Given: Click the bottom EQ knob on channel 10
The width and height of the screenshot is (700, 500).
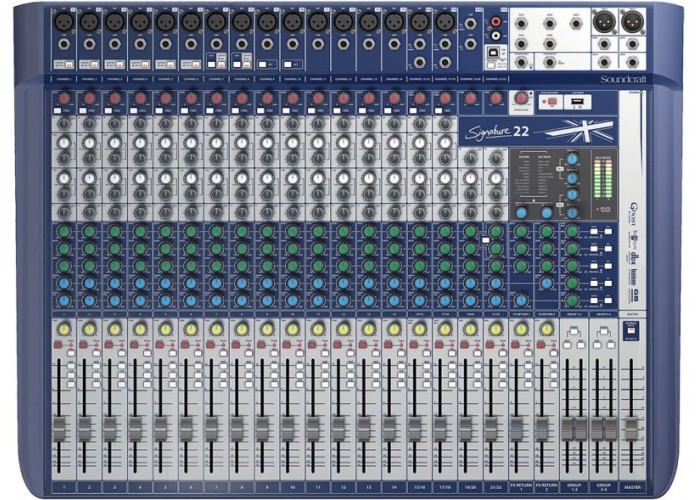Looking at the screenshot, I should coord(292,212).
